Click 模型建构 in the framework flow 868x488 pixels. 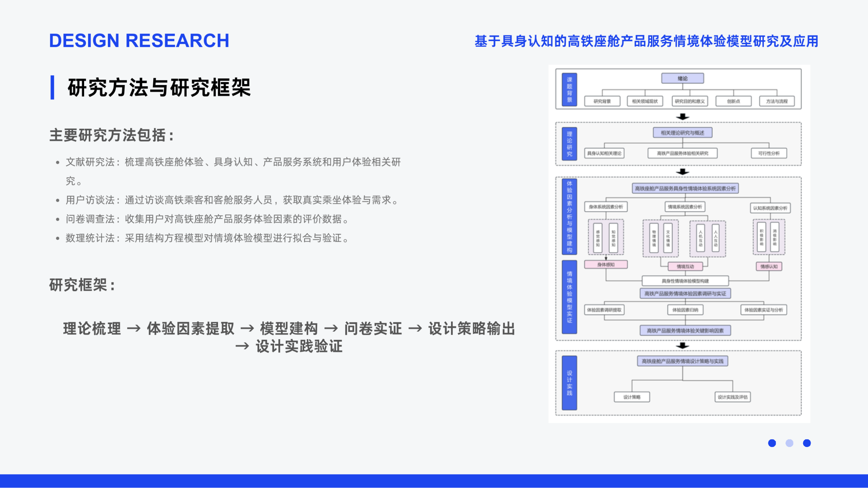coord(289,329)
